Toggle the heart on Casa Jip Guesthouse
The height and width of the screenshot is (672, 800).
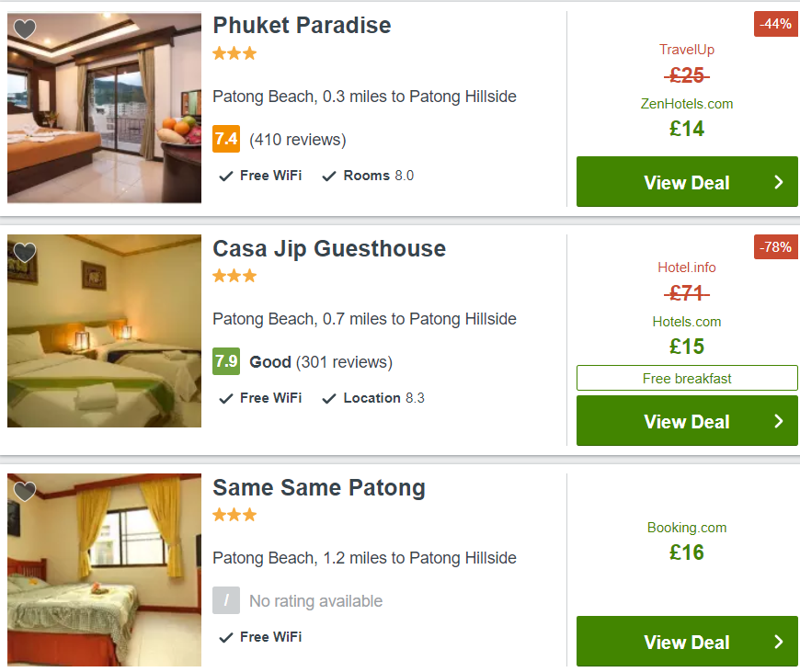coord(25,252)
